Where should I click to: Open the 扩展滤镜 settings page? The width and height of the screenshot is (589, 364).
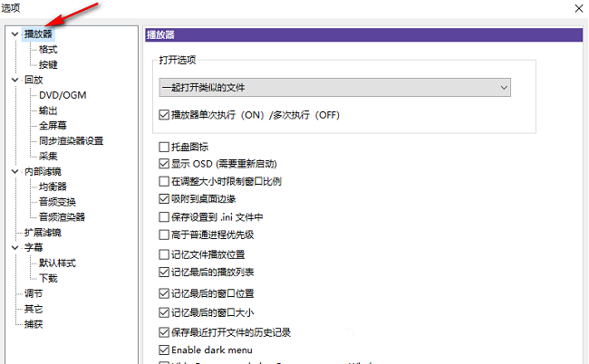click(x=43, y=233)
